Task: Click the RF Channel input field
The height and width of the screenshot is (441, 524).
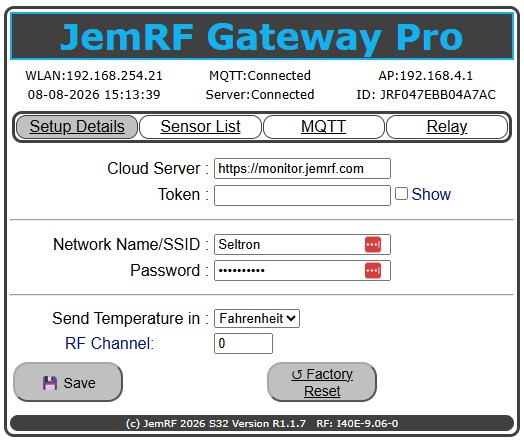Action: coord(243,343)
